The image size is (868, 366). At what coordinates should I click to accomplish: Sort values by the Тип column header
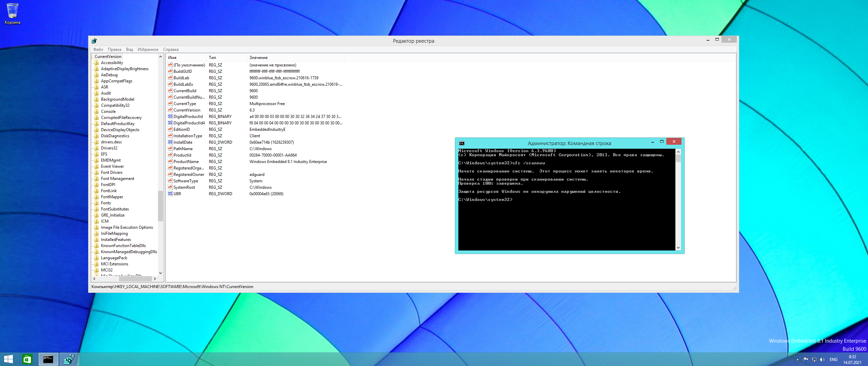click(227, 58)
